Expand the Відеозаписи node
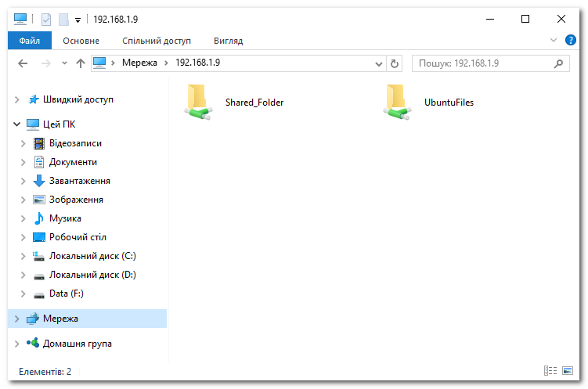588x389 pixels. (x=23, y=143)
